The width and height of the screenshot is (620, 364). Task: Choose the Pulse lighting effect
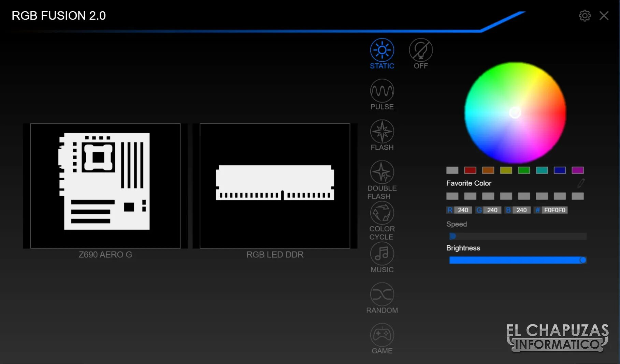click(x=382, y=94)
